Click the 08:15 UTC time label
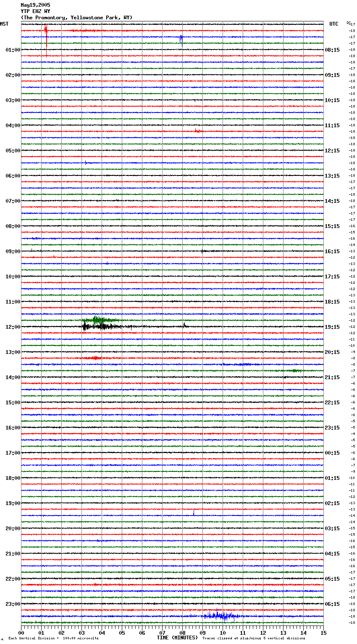The image size is (357, 644). pyautogui.click(x=332, y=50)
